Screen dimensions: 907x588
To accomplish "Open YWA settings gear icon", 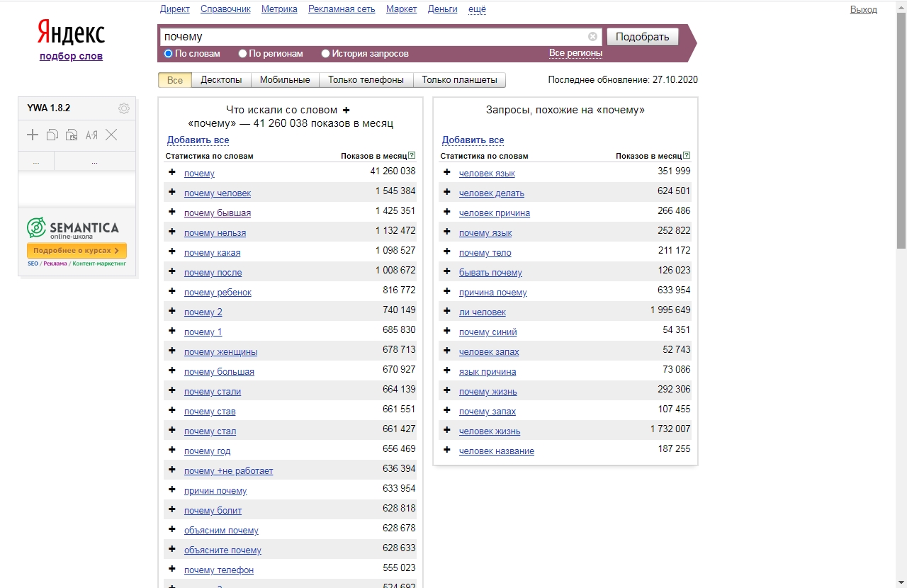I will (x=124, y=108).
